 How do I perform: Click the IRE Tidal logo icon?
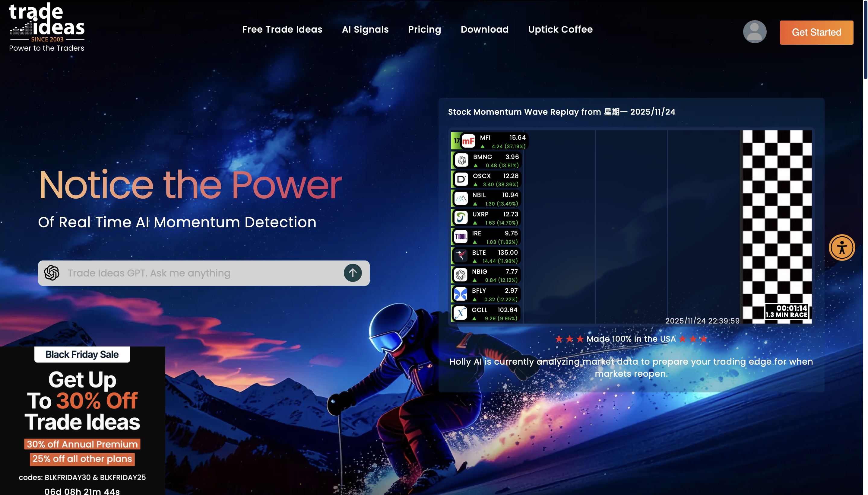tap(461, 237)
